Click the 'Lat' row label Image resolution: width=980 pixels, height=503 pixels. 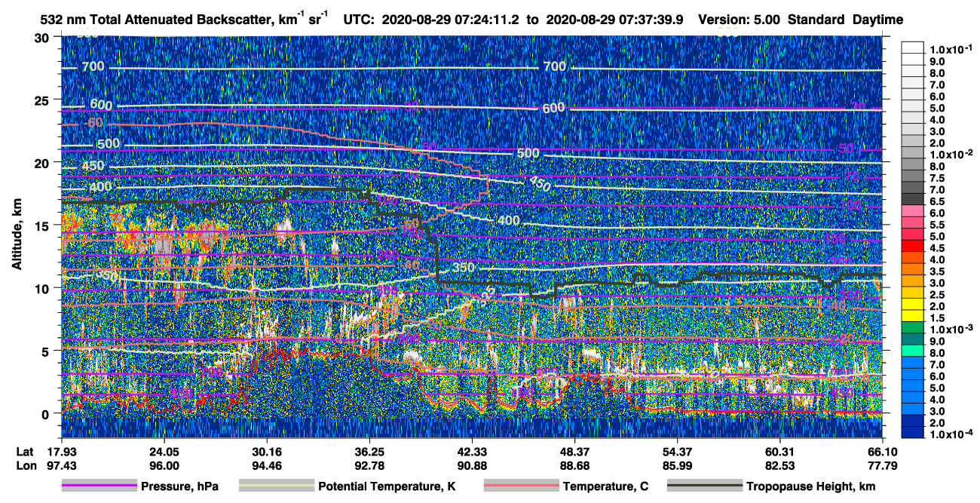[x=26, y=451]
